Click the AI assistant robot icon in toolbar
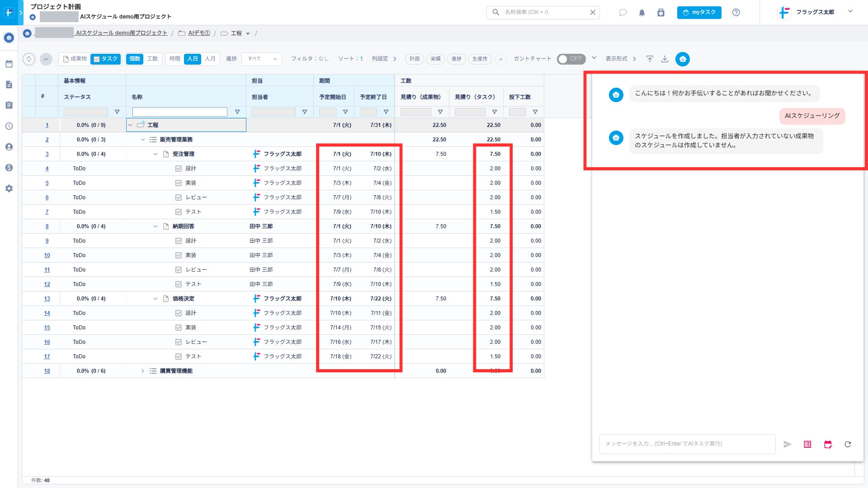The width and height of the screenshot is (868, 488). [x=682, y=59]
